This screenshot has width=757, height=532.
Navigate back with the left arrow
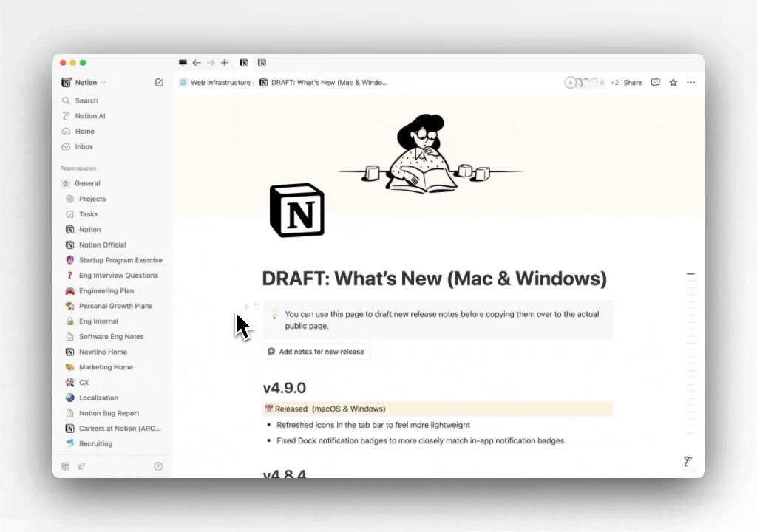coord(197,63)
